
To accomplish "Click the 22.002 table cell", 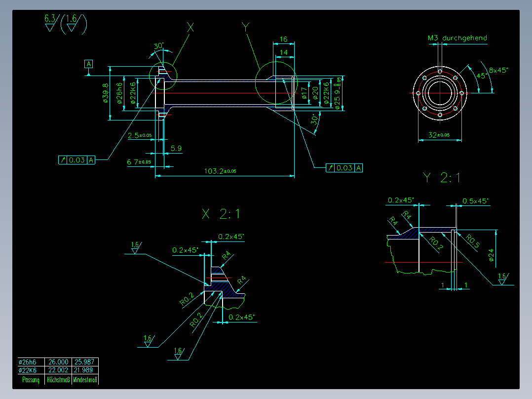I will pyautogui.click(x=58, y=370).
